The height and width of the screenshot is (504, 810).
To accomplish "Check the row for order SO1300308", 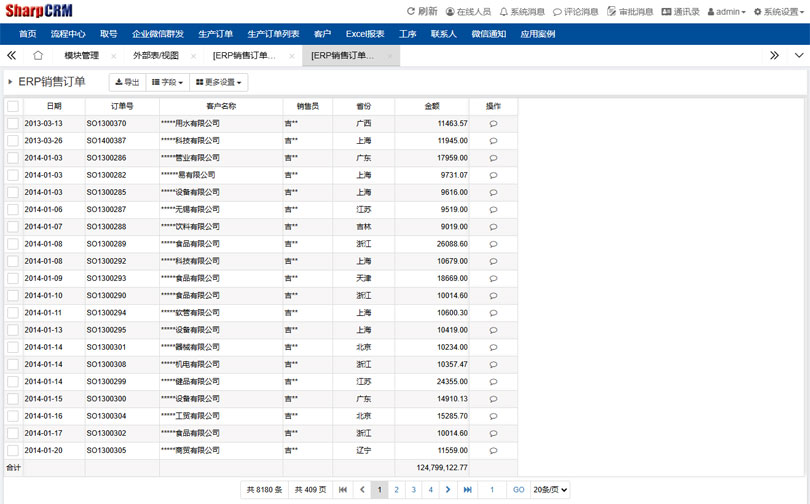I will click(x=13, y=365).
